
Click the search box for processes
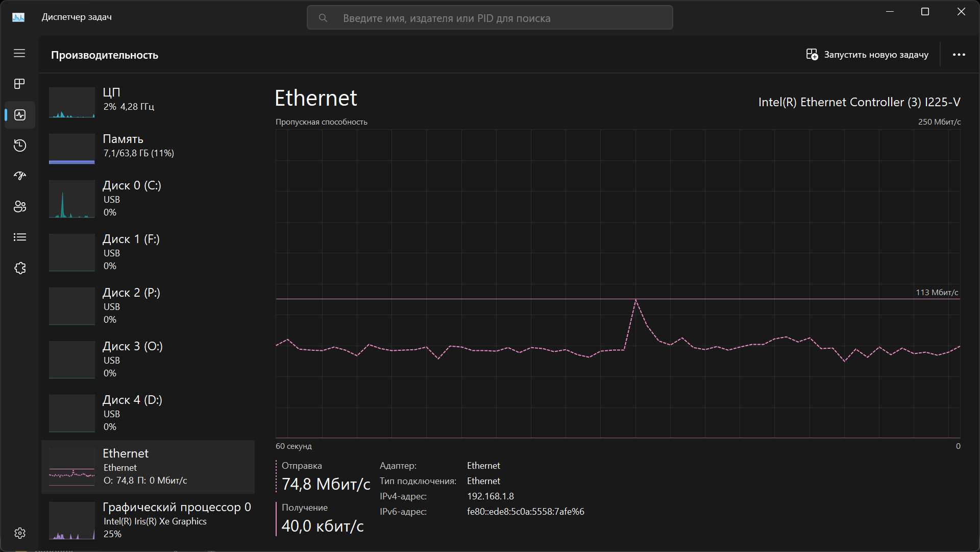click(x=490, y=18)
